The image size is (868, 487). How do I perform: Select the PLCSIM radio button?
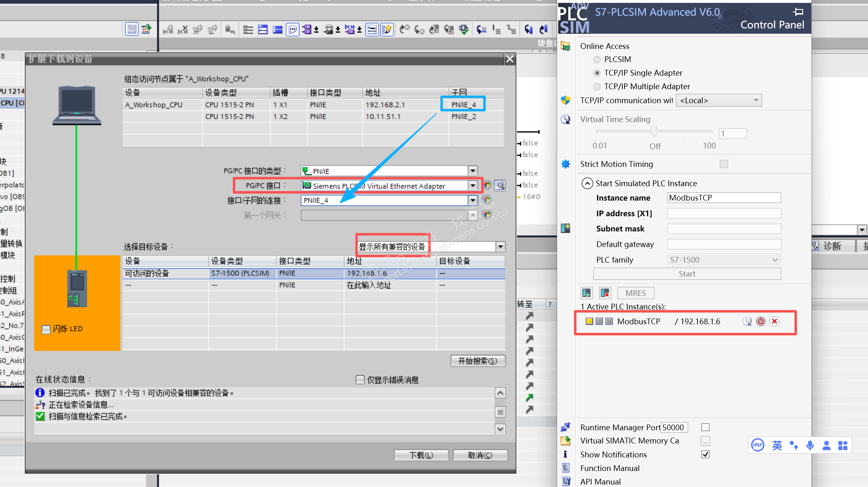(597, 60)
